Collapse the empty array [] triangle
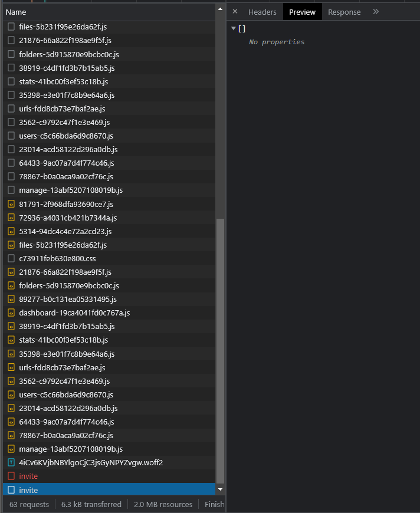Screen dimensions: 420x513 click(234, 28)
